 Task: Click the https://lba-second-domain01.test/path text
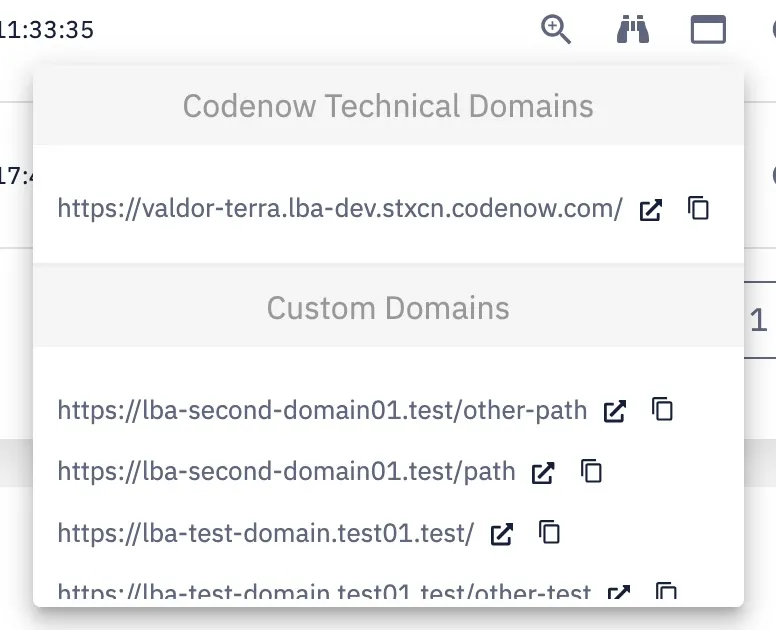pos(287,471)
